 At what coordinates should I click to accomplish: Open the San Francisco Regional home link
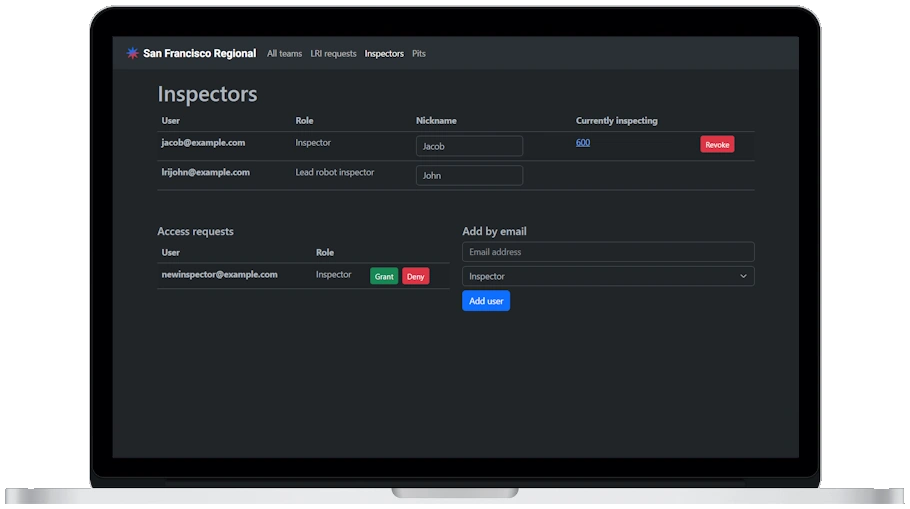click(199, 54)
